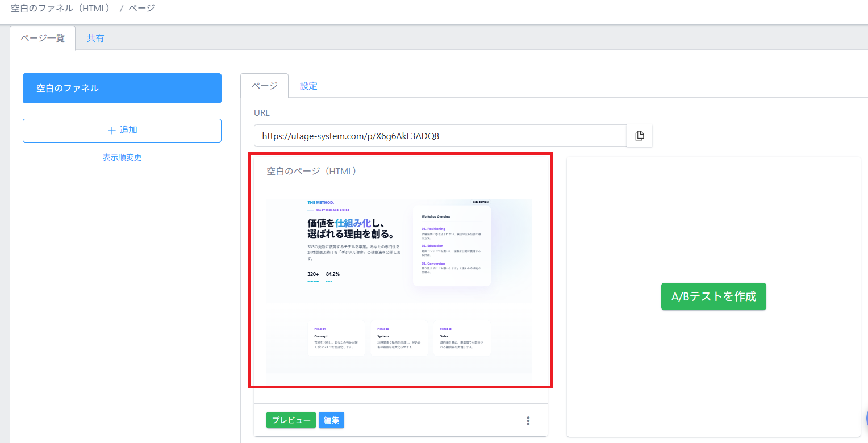Switch to the ページ一覧 tab
868x443 pixels.
coord(43,39)
